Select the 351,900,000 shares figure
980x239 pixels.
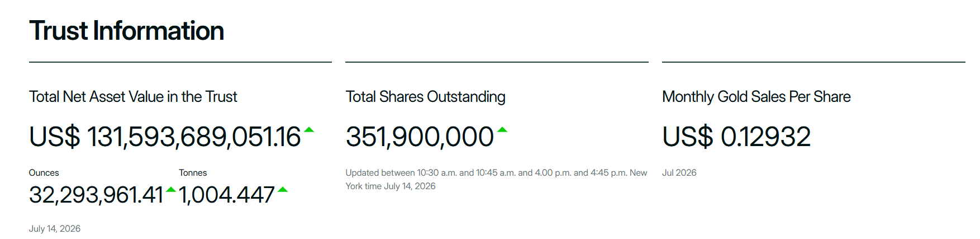pos(420,137)
